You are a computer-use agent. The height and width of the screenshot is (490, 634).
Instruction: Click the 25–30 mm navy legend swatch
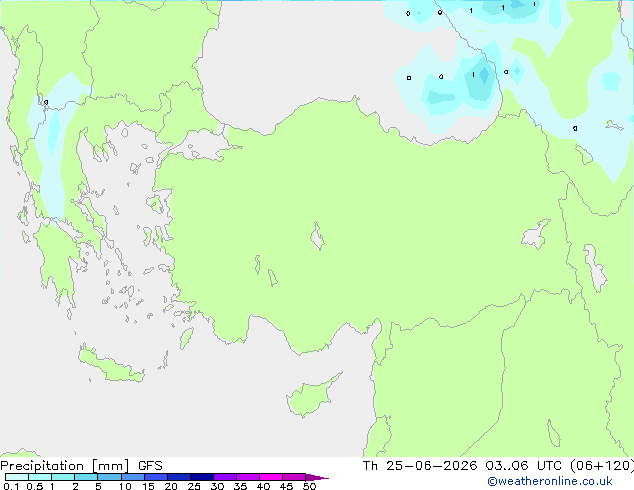[202, 477]
